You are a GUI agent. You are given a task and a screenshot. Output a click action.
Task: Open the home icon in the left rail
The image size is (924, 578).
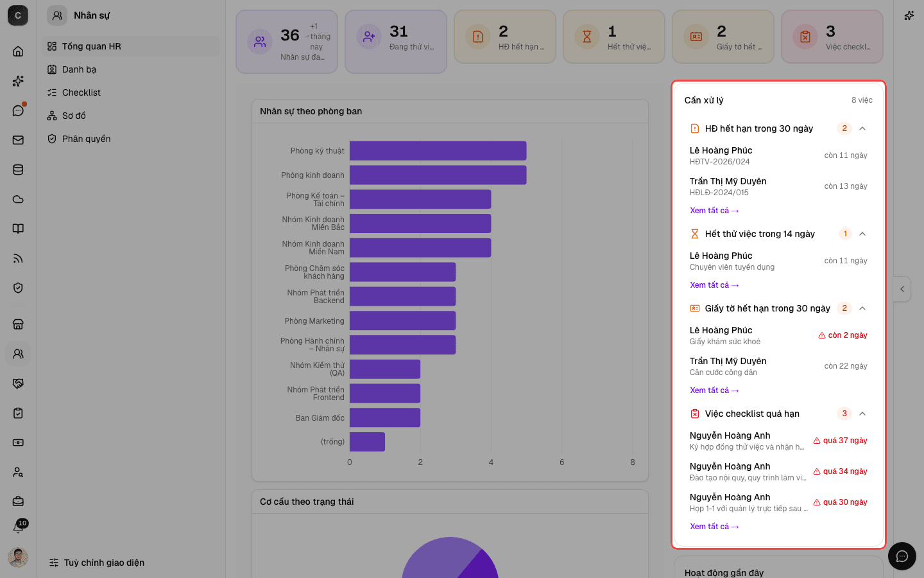click(x=18, y=51)
